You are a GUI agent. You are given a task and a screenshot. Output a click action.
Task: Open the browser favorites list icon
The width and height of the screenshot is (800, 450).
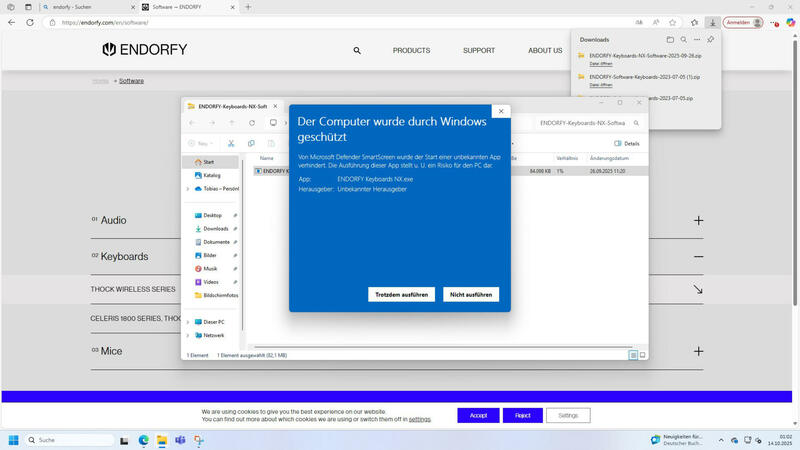pyautogui.click(x=694, y=22)
